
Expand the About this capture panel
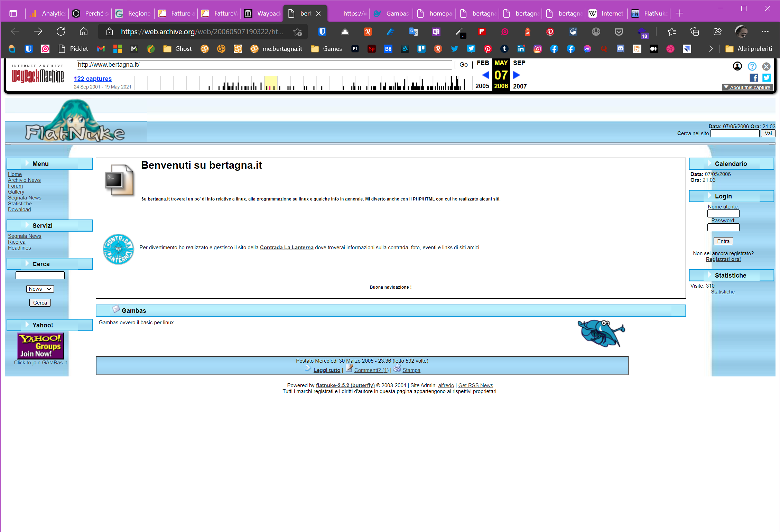click(747, 87)
